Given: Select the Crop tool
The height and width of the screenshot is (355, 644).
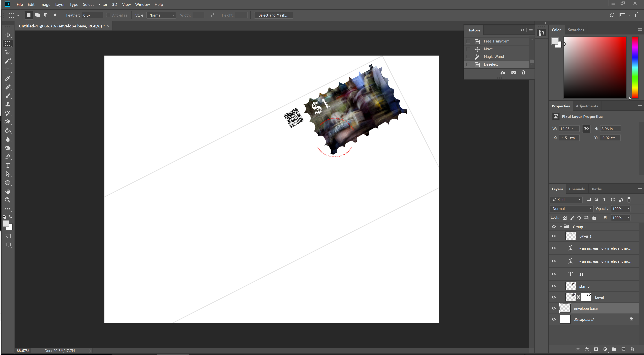Looking at the screenshot, I should (8, 70).
